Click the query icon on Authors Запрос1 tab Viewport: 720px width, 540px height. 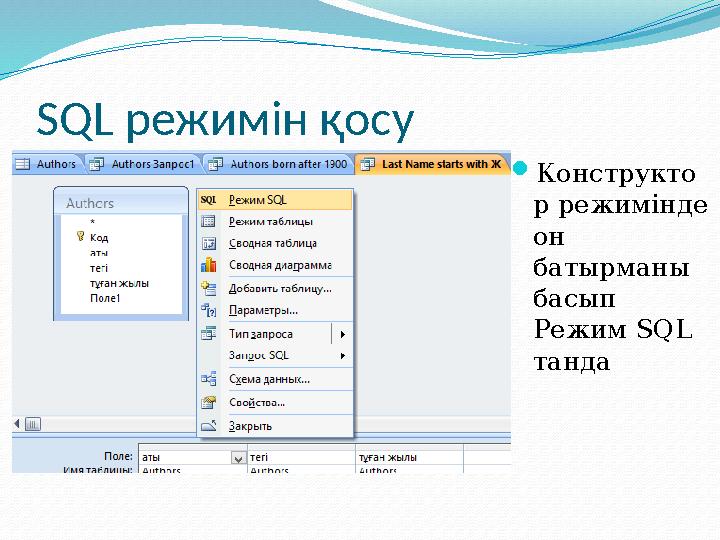96,164
